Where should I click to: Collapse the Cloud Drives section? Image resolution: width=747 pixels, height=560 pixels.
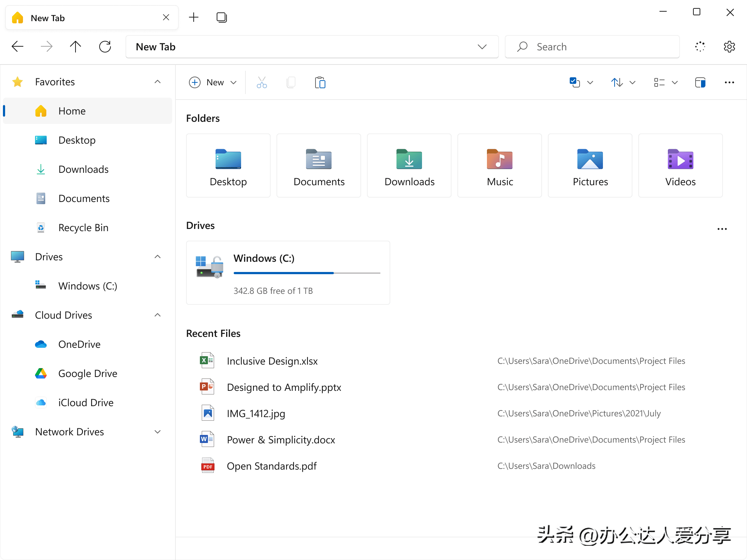pyautogui.click(x=158, y=315)
